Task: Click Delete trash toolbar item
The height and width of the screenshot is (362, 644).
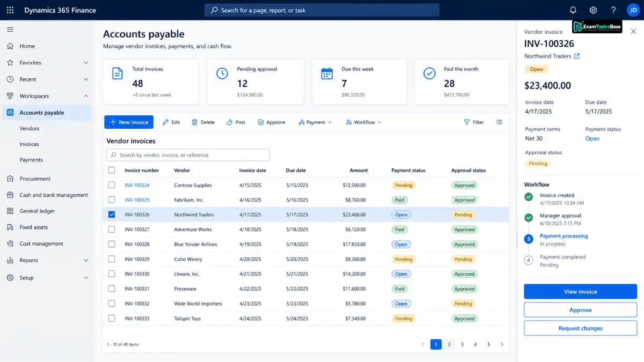Action: point(203,122)
